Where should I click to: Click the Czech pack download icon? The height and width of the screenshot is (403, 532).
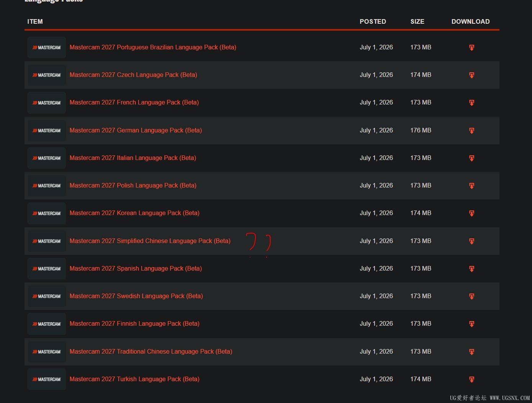(471, 75)
